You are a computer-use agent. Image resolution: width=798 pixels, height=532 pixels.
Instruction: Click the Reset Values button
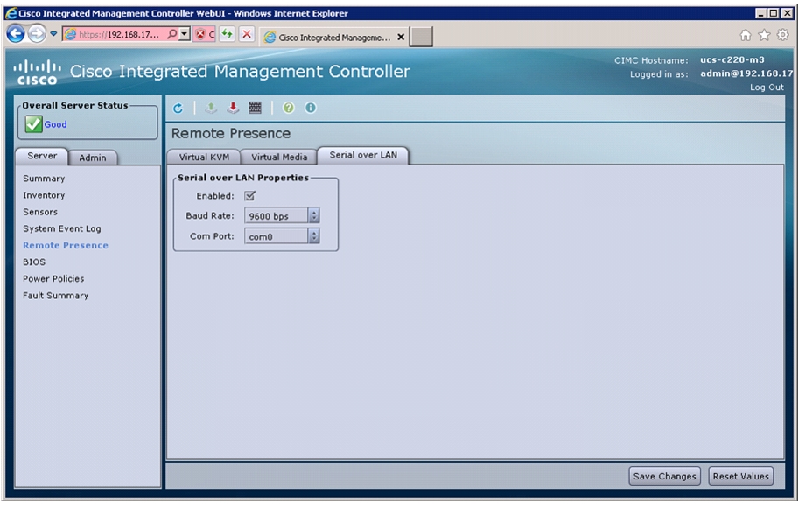(x=741, y=477)
